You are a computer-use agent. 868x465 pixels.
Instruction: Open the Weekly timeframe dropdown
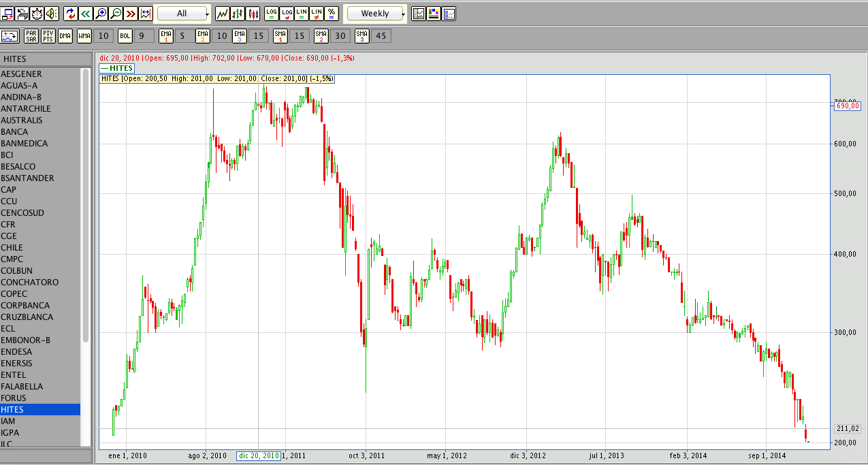pyautogui.click(x=376, y=14)
